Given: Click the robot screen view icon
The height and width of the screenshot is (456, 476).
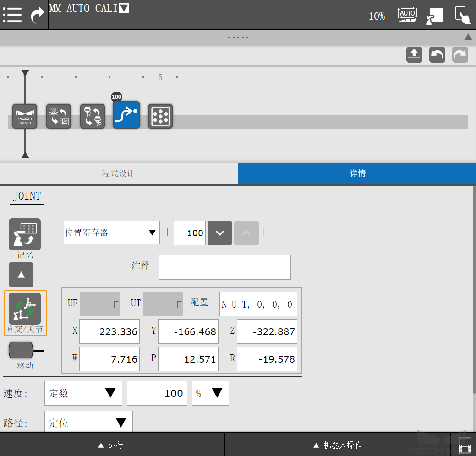Looking at the screenshot, I should tap(434, 16).
